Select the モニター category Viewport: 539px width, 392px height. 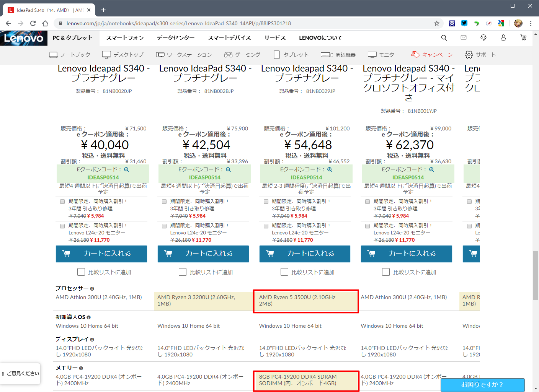(383, 55)
